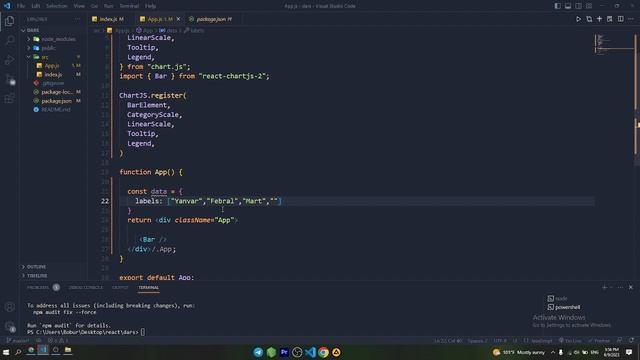Viewport: 640px width, 360px height.
Task: Open Adobe Premiere Pro from the taskbar
Action: point(284,352)
